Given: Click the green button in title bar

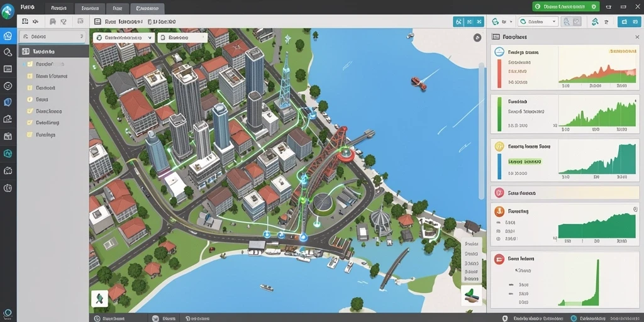Looking at the screenshot, I should click(566, 6).
